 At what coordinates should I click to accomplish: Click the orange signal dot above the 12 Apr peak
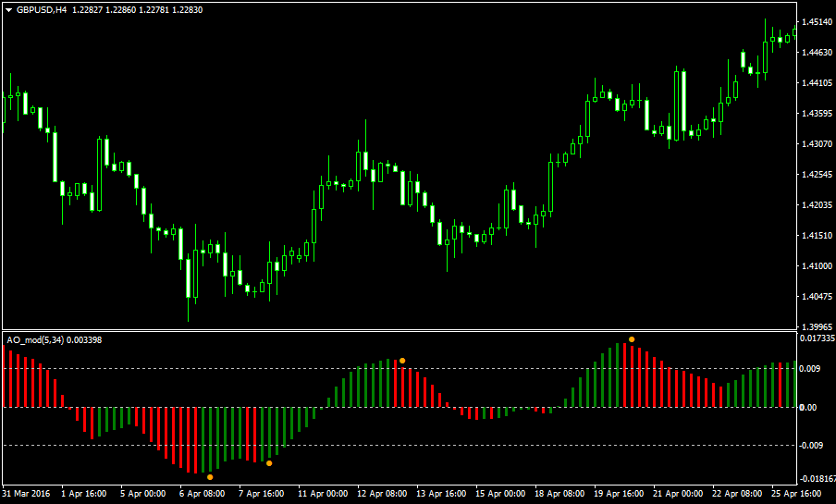402,361
